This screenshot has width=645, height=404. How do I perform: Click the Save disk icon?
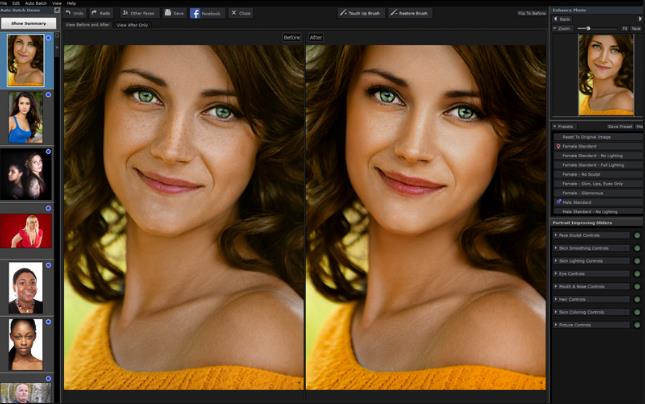(x=167, y=13)
